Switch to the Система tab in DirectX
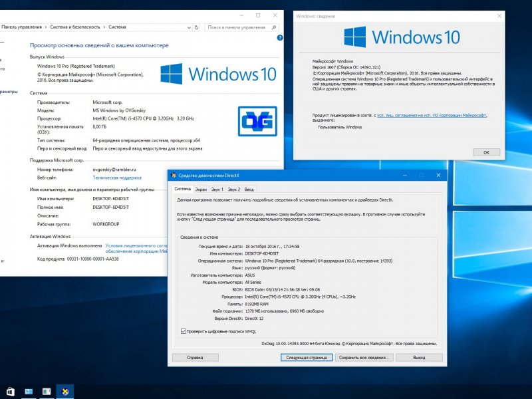This screenshot has height=399, width=532. tap(182, 189)
